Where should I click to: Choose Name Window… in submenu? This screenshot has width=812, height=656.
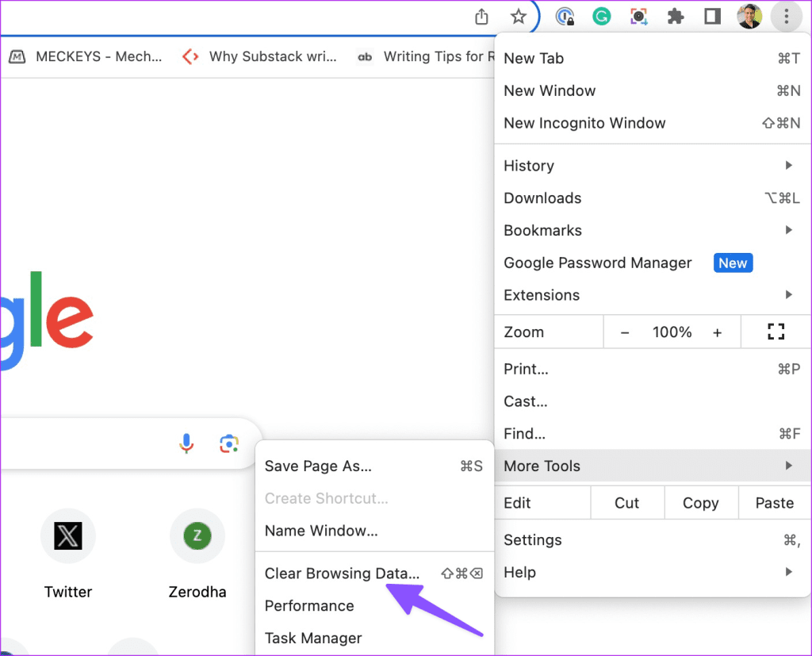[x=374, y=531]
